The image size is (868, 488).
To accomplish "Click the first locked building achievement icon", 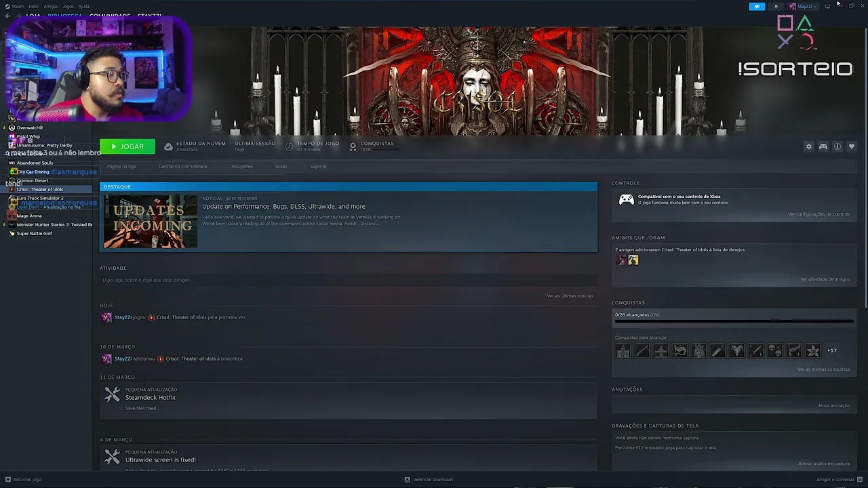I will 623,350.
